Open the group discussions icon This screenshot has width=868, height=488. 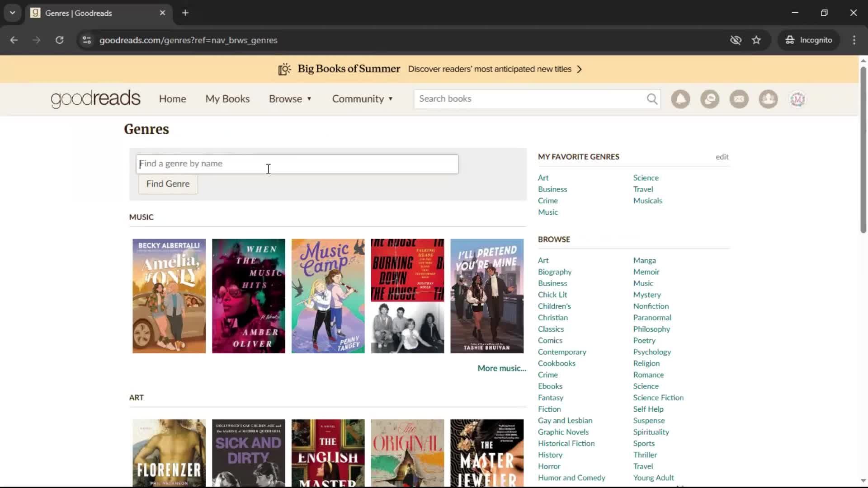tap(710, 99)
